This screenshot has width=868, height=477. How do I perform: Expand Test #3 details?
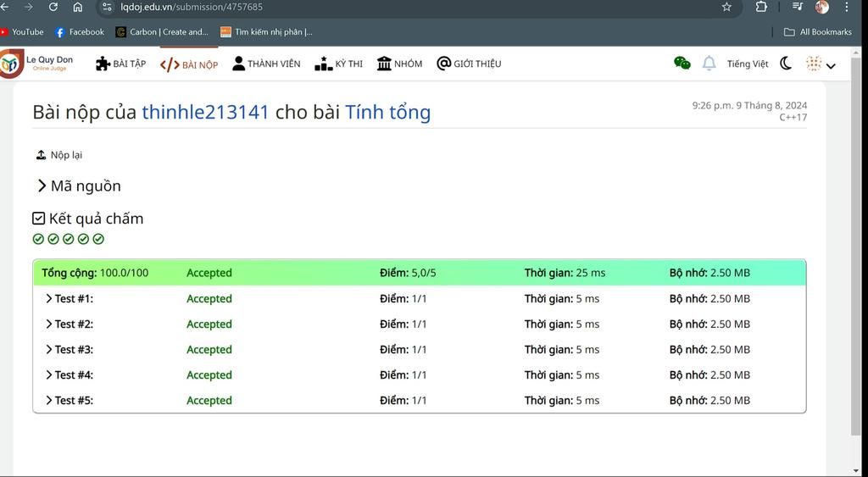click(x=70, y=350)
